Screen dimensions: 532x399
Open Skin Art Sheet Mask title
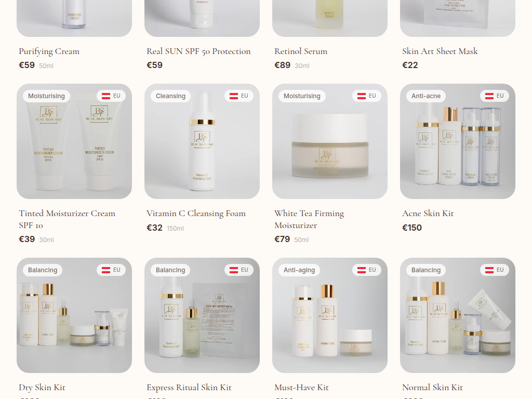pyautogui.click(x=440, y=51)
